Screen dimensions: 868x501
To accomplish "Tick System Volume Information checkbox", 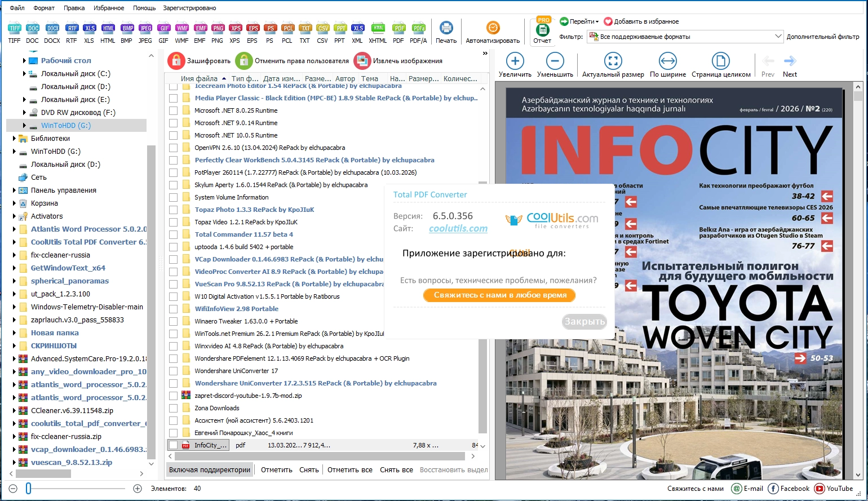I will 174,197.
